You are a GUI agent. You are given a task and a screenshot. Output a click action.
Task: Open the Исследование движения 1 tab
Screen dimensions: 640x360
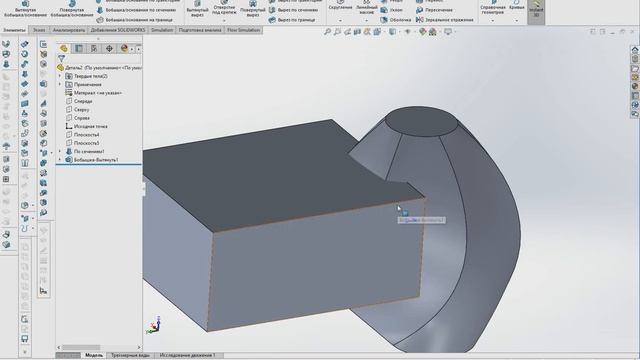[x=187, y=356]
